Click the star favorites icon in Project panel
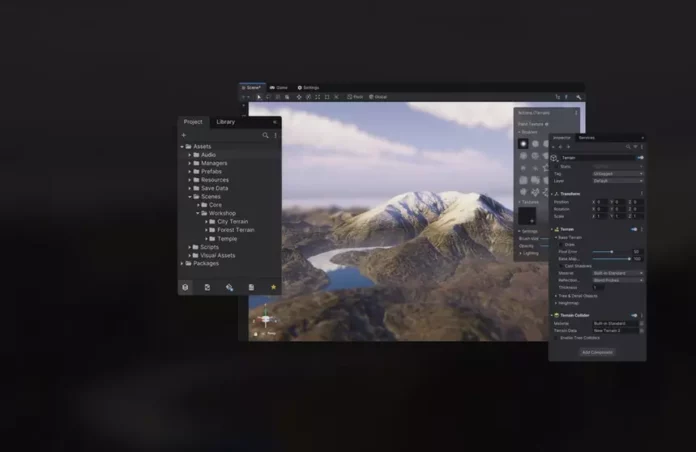The width and height of the screenshot is (696, 452). (x=273, y=287)
